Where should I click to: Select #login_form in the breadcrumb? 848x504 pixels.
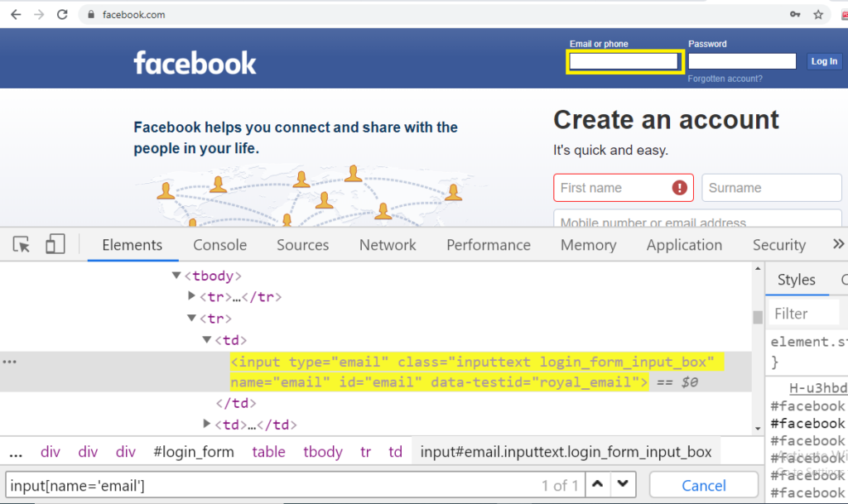[194, 452]
